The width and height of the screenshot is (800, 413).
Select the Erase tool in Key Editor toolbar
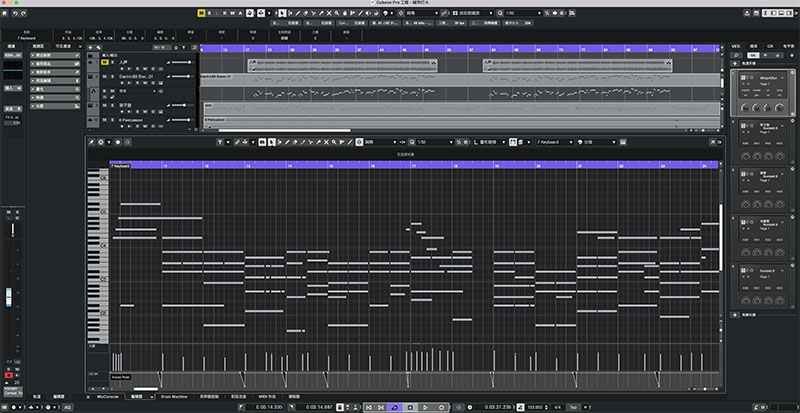295,142
